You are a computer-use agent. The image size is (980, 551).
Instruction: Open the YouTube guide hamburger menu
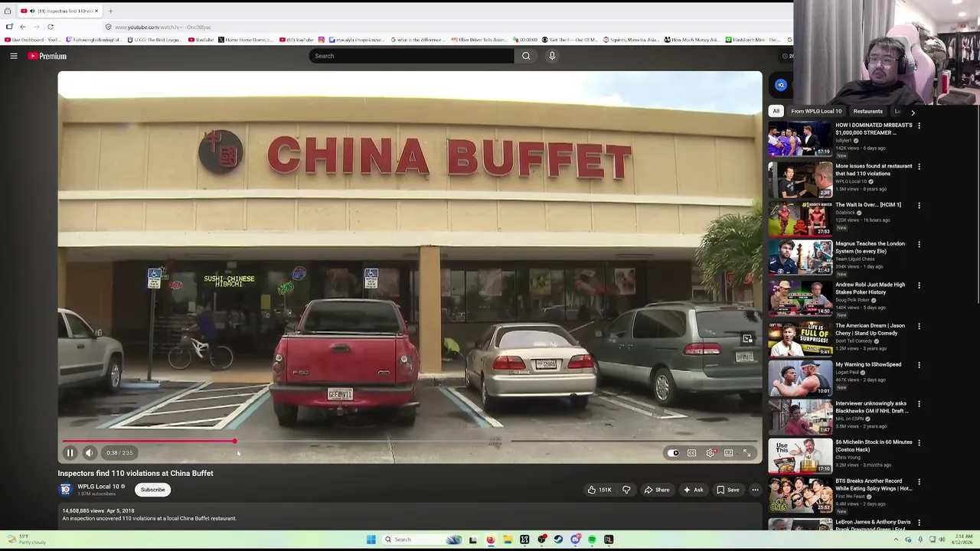13,56
